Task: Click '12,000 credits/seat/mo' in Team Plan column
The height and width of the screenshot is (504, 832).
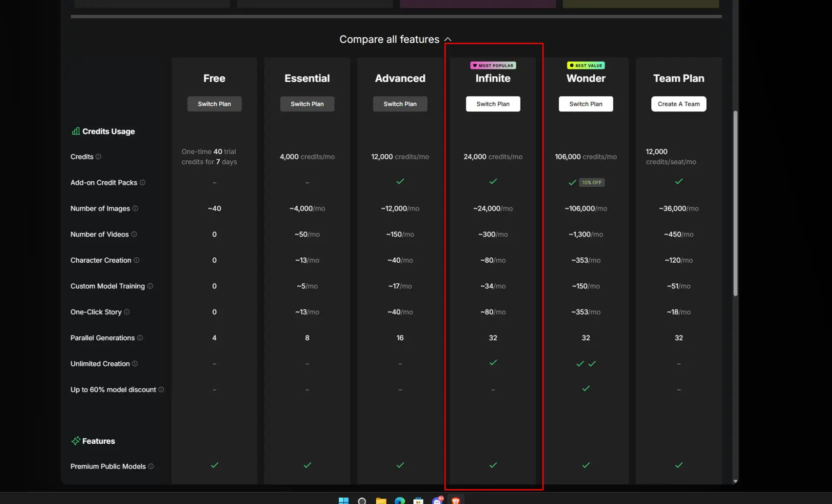Action: tap(671, 156)
